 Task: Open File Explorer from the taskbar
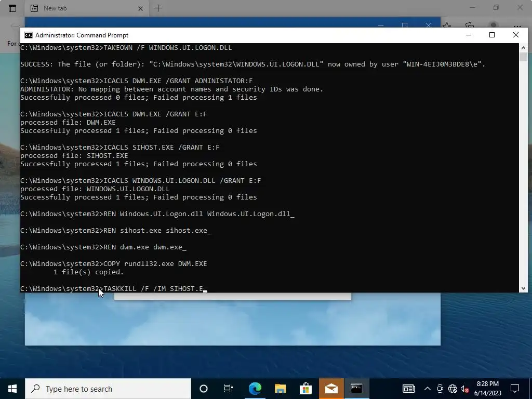point(280,389)
